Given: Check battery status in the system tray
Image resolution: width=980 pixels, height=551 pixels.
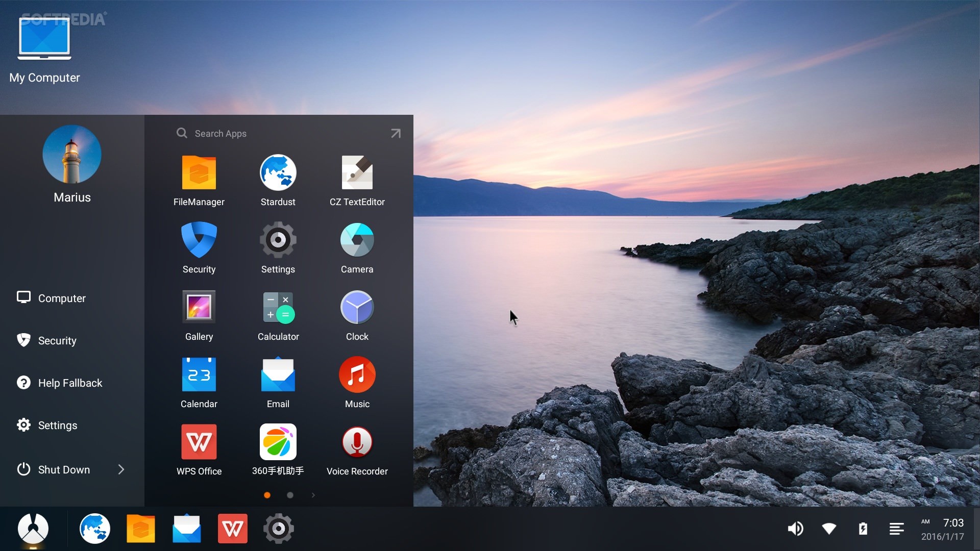Looking at the screenshot, I should pyautogui.click(x=863, y=529).
